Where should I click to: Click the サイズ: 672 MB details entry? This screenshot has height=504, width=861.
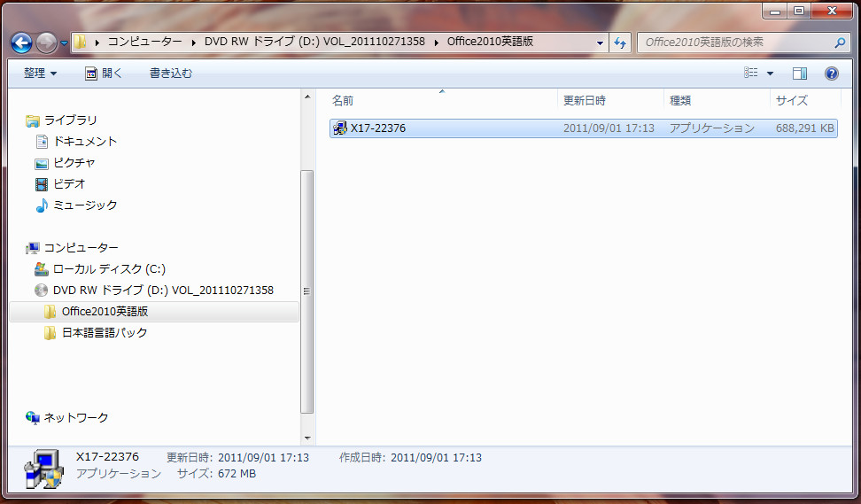coord(216,473)
